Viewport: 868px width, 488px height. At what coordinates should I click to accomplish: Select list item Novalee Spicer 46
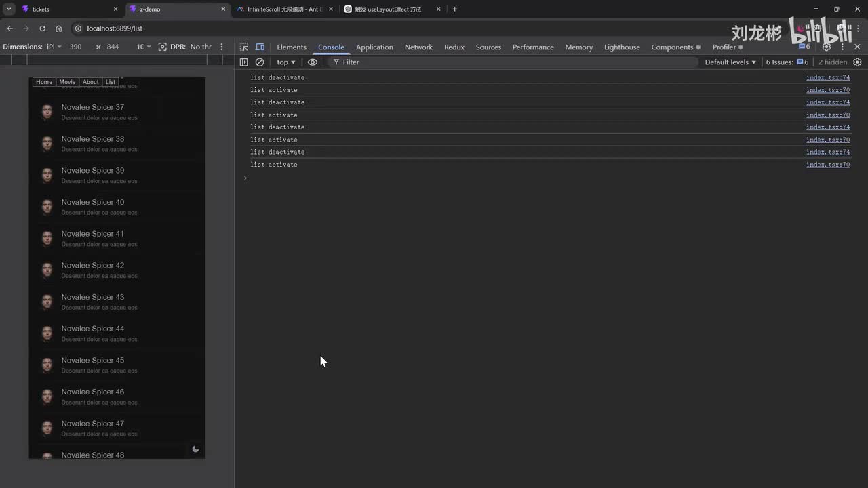click(x=117, y=396)
